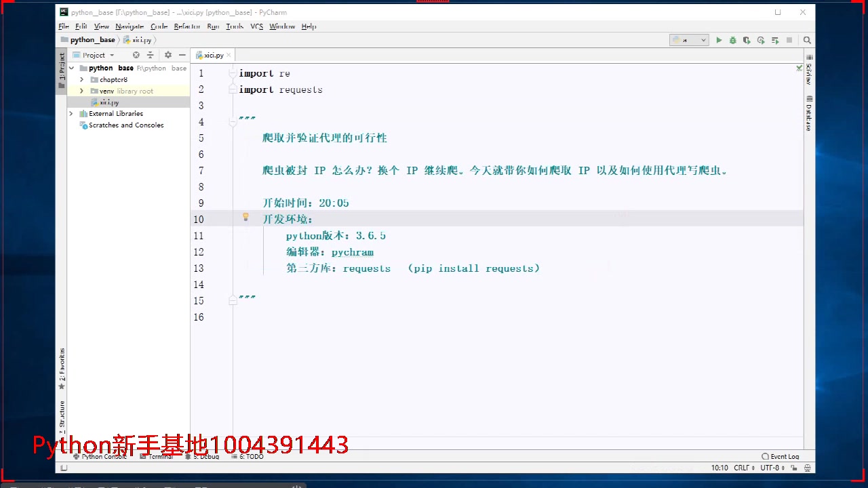Screen dimensions: 868x488
Task: Toggle the 7: Structure side panel
Action: coord(62,418)
